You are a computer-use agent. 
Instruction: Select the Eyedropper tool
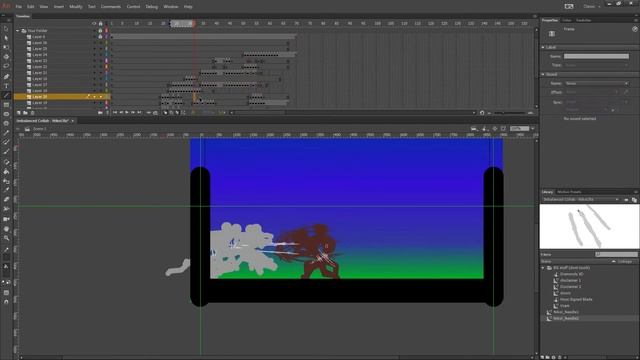(6, 189)
